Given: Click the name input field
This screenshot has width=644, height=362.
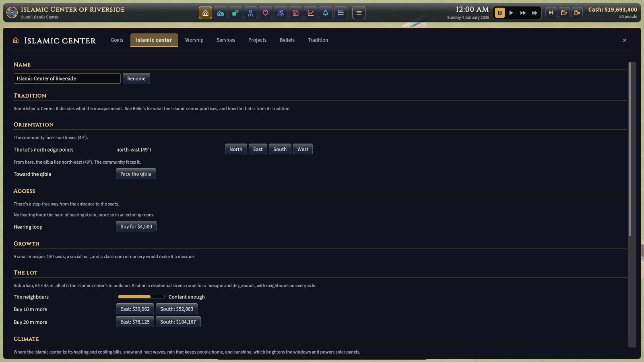Looking at the screenshot, I should 67,78.
